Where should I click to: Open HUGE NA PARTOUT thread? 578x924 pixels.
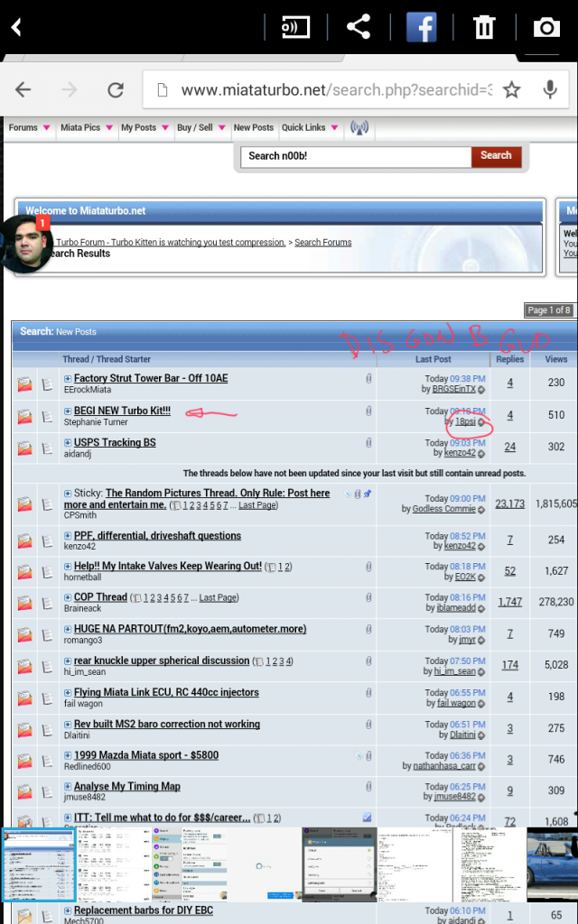[190, 629]
